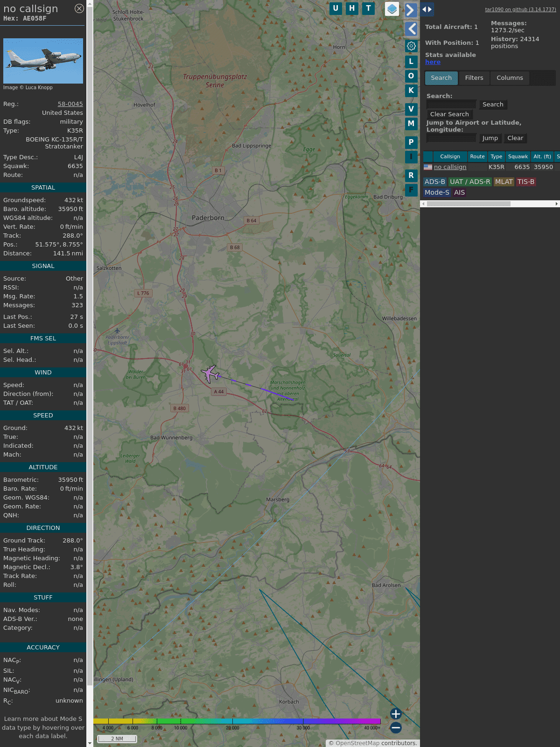560x747 pixels.
Task: Open the KC-135 aircraft photo thumbnail
Action: click(x=43, y=61)
